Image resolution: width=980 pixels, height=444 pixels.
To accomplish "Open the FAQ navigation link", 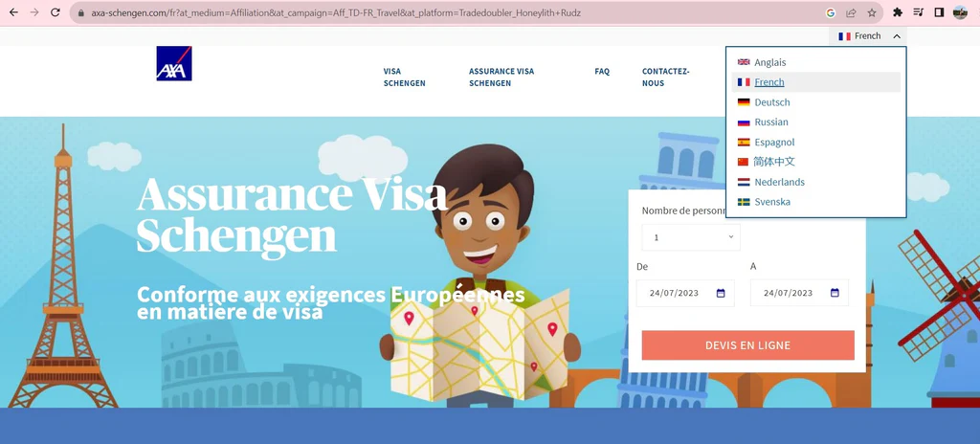I will point(602,72).
